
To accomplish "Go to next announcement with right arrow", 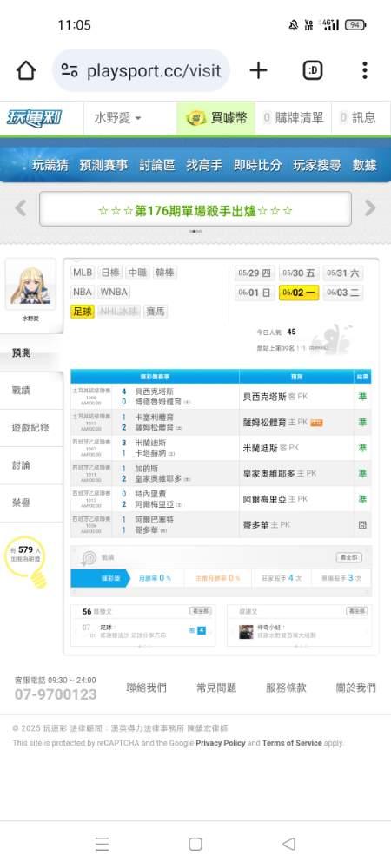I will coord(370,208).
